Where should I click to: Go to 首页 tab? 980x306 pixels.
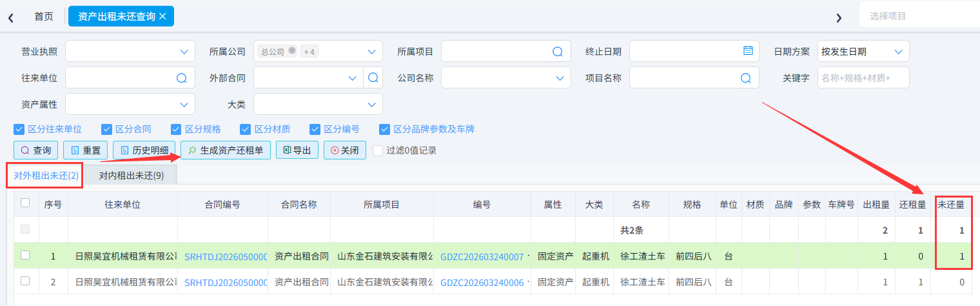point(44,16)
